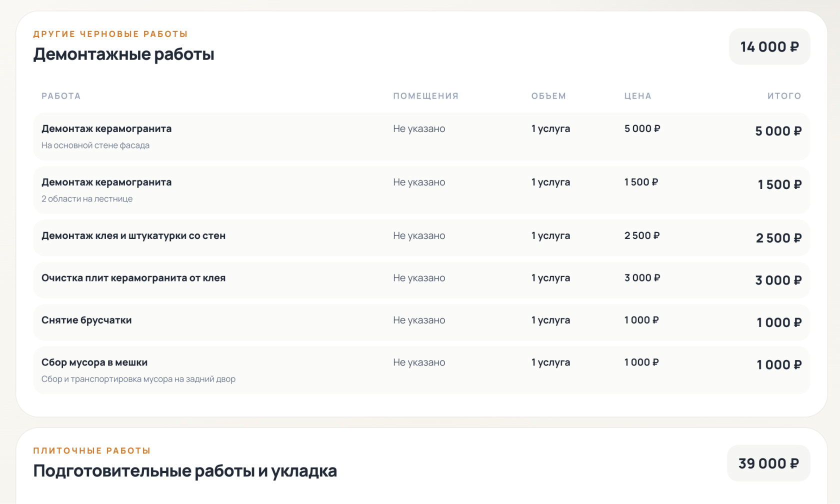Click the 5 000 ₽ total in first row
Screen dimensions: 840x504
(778, 131)
